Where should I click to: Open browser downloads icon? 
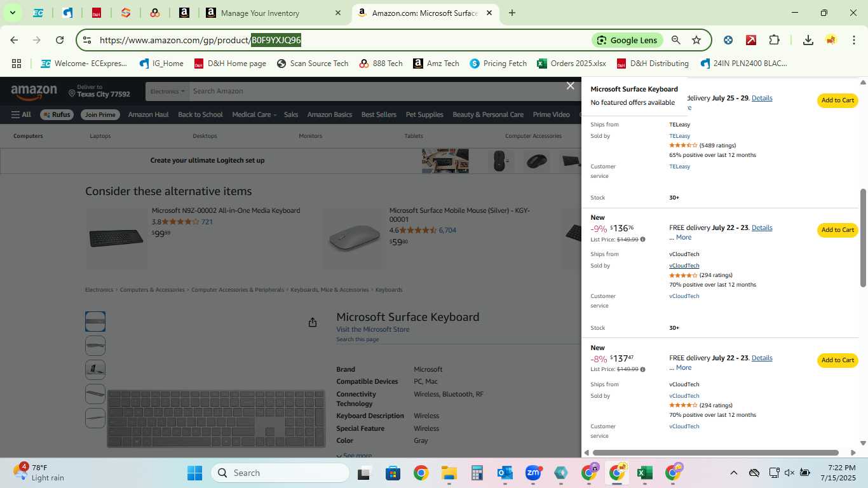[x=808, y=40]
